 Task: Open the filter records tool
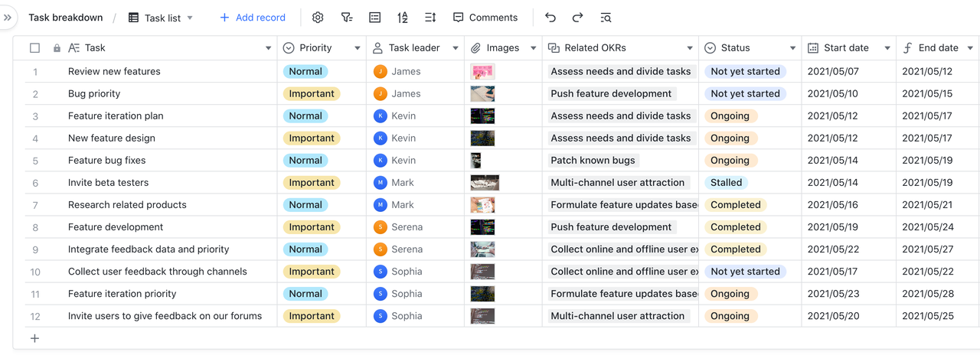346,18
